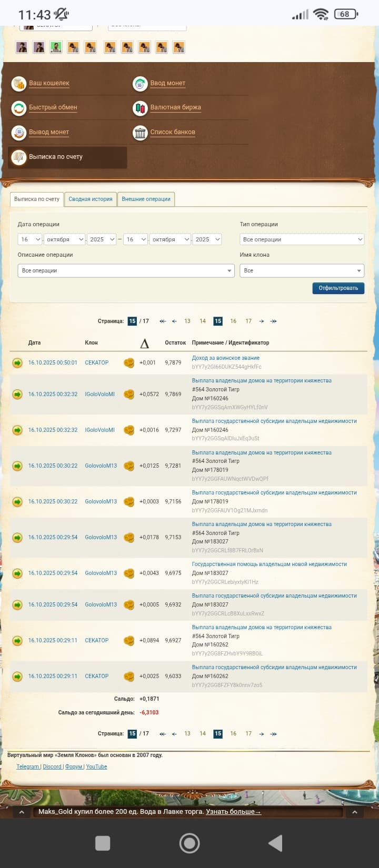Tap the Android home button
The image size is (379, 868).
189,843
